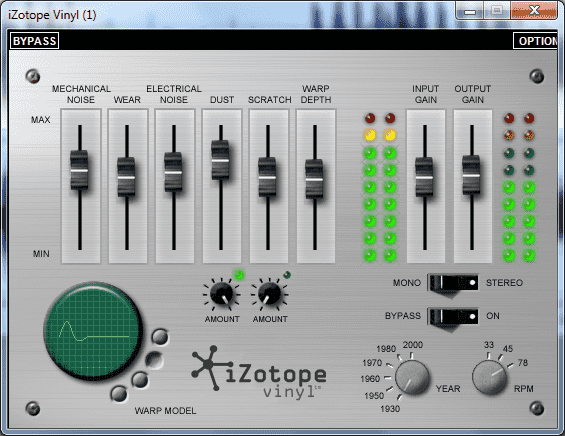Viewport: 565px width, 436px height.
Task: Set year to 1960 label
Action: click(370, 379)
